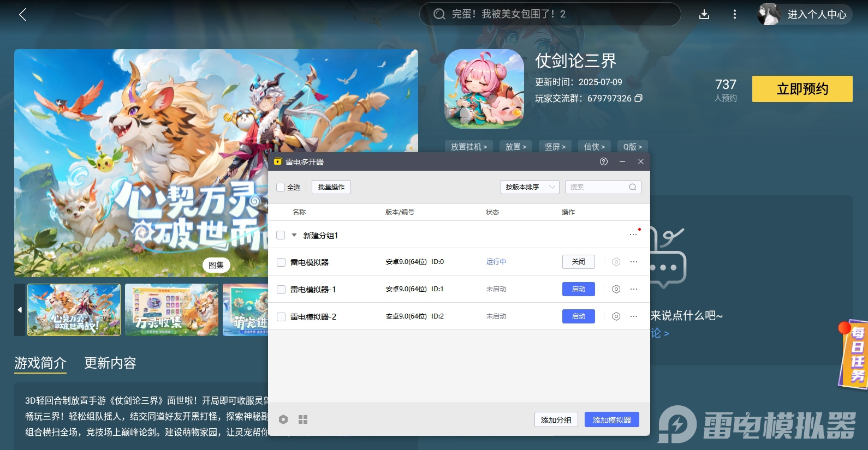
Task: Click the 添加分组 button
Action: 556,419
